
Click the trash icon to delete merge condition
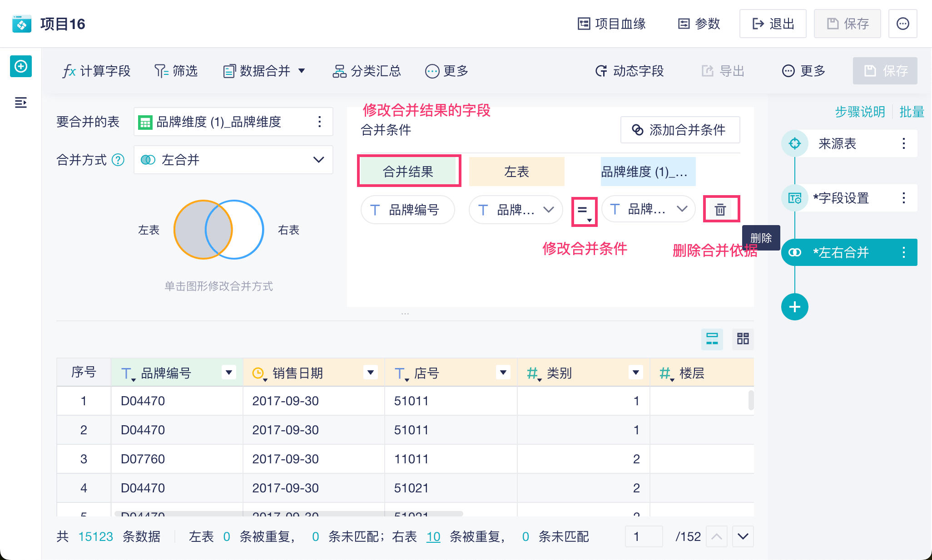(720, 210)
